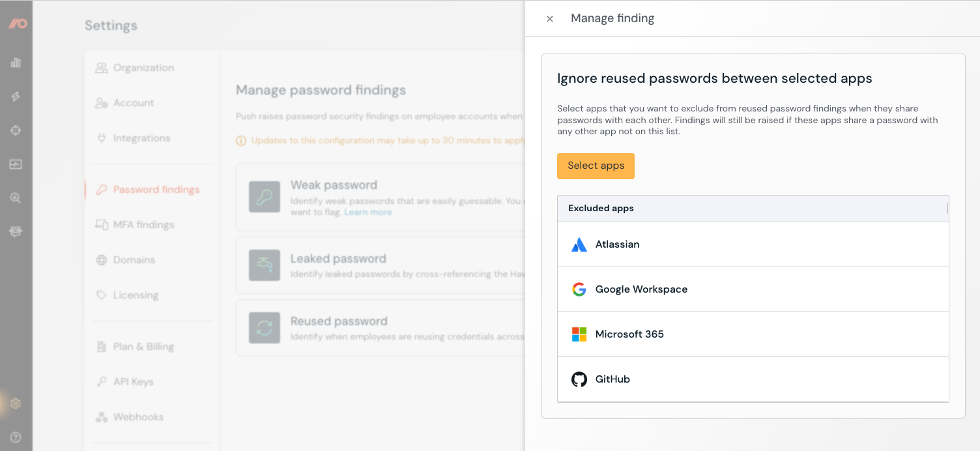The image size is (980, 451).
Task: Click the Select apps button
Action: pyautogui.click(x=596, y=166)
